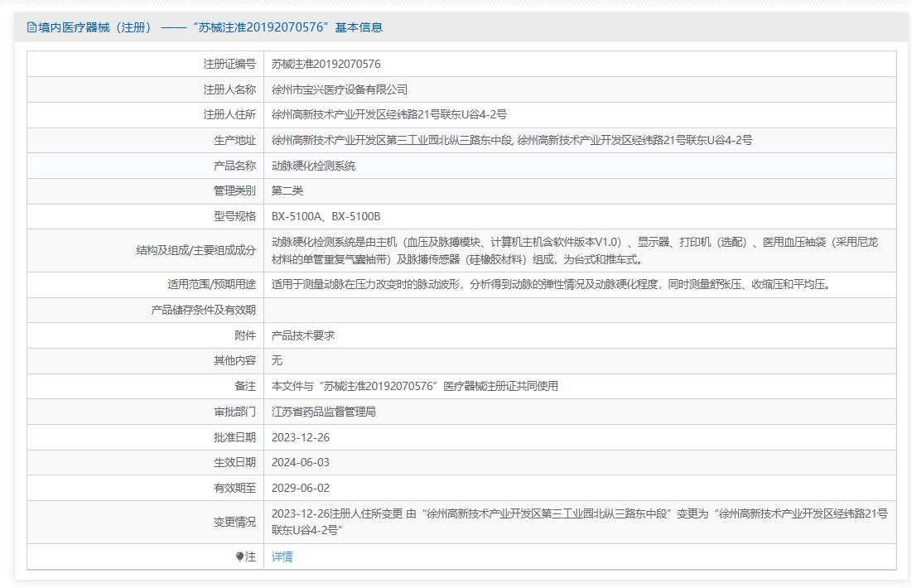Image resolution: width=912 pixels, height=588 pixels.
Task: Select the expiry date 2029-06-02
Action: [301, 488]
